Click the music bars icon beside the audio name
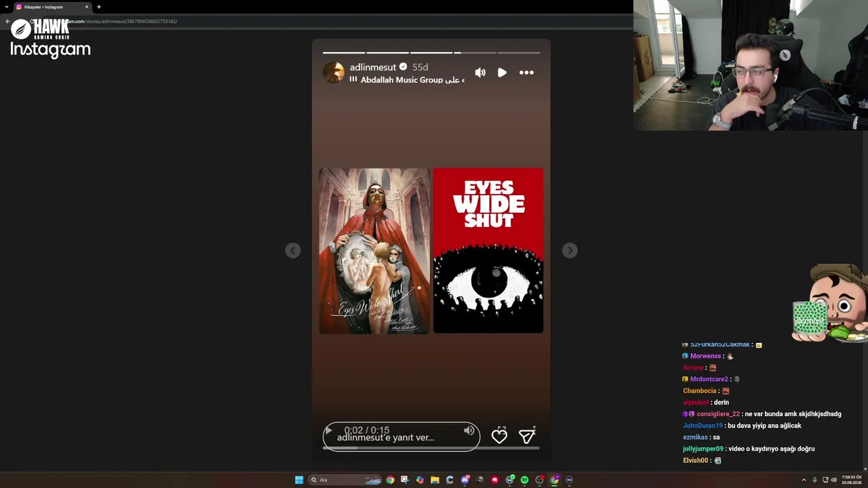This screenshot has height=488, width=868. [x=353, y=79]
